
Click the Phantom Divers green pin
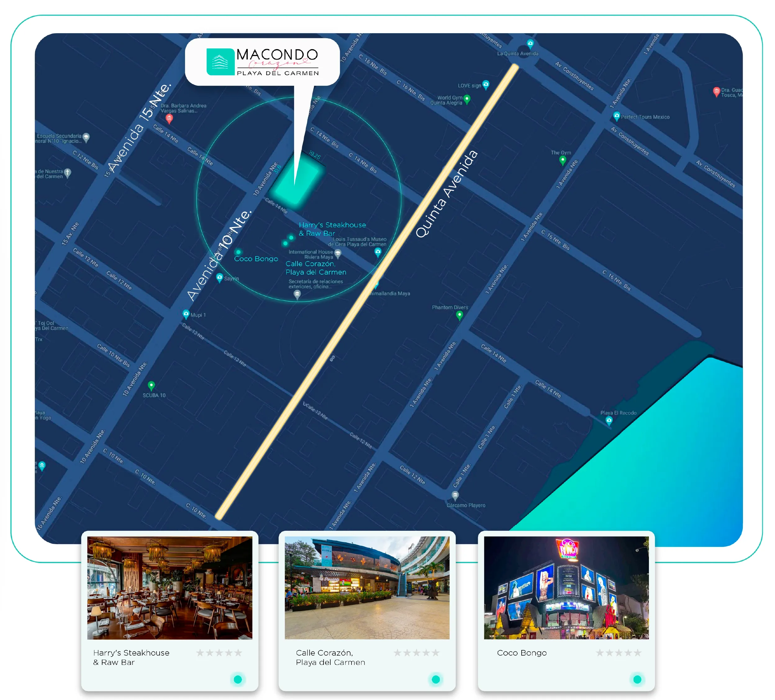tap(460, 315)
